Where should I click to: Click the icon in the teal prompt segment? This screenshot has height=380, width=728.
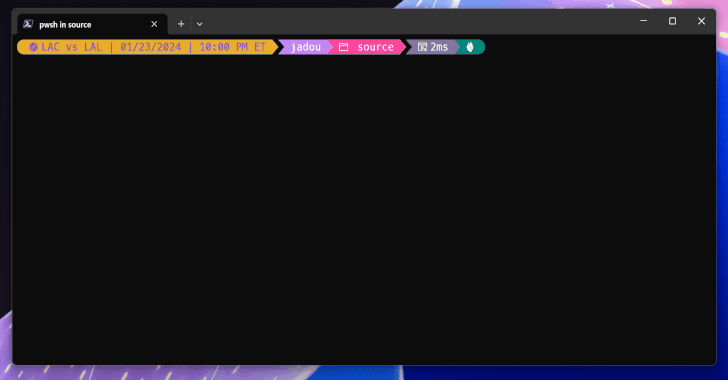pos(470,47)
